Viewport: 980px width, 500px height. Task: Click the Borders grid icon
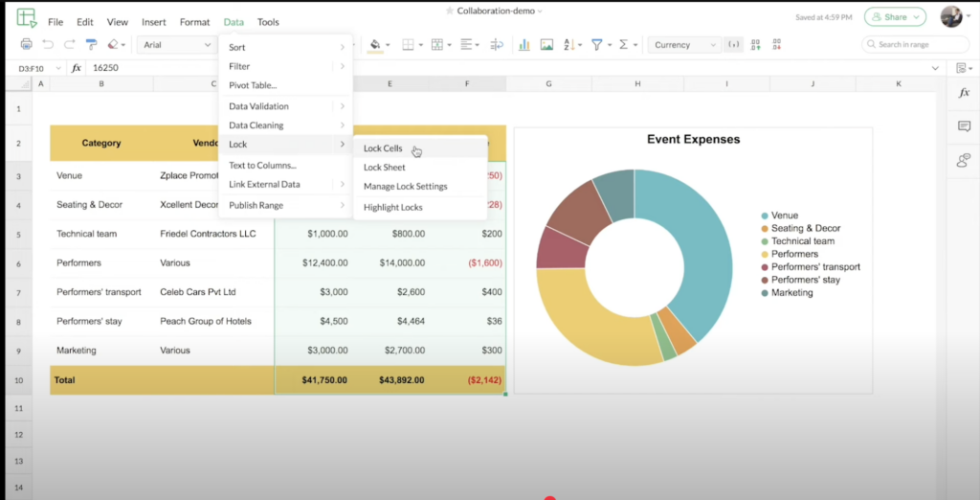(x=408, y=45)
